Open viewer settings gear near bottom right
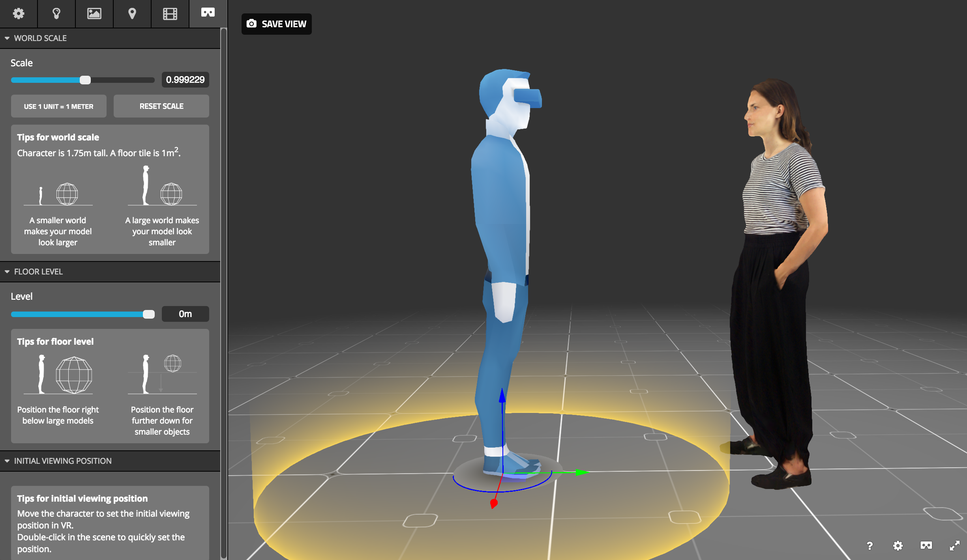Image resolution: width=967 pixels, height=560 pixels. coord(898,546)
